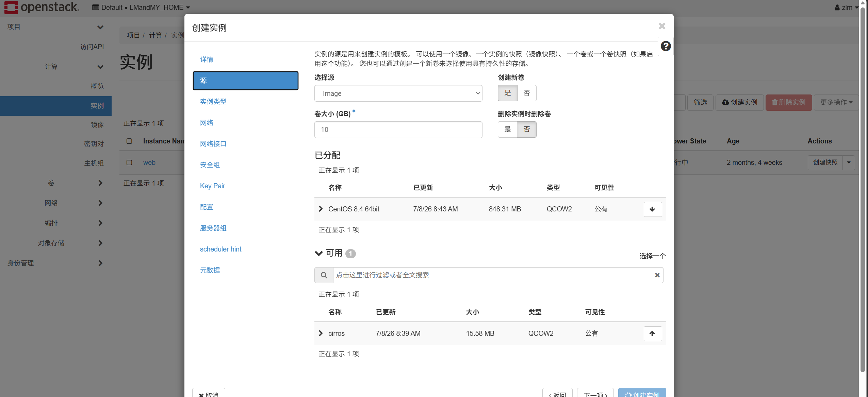This screenshot has width=868, height=397.
Task: Open the scheduler hint step
Action: (220, 249)
